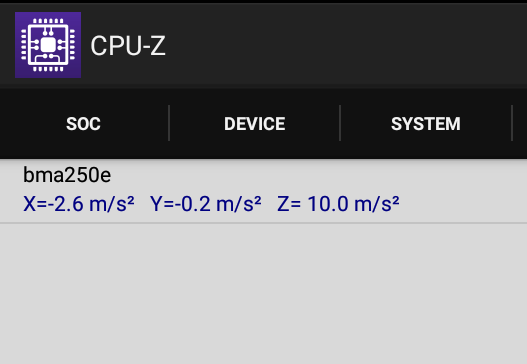Image resolution: width=527 pixels, height=364 pixels.
Task: Open the DEVICE tab
Action: (254, 124)
